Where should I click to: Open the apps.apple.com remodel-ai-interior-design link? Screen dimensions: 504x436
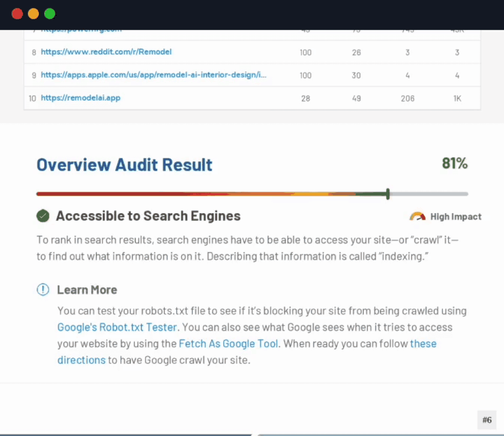155,75
